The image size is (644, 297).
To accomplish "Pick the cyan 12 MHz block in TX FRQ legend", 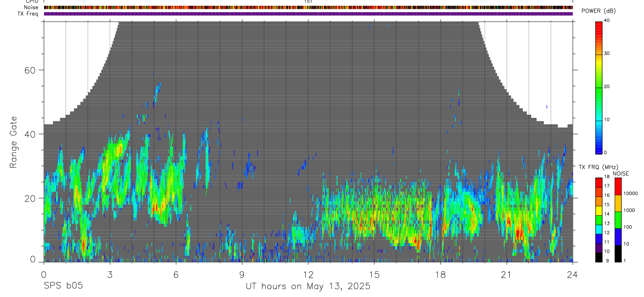I will click(599, 229).
